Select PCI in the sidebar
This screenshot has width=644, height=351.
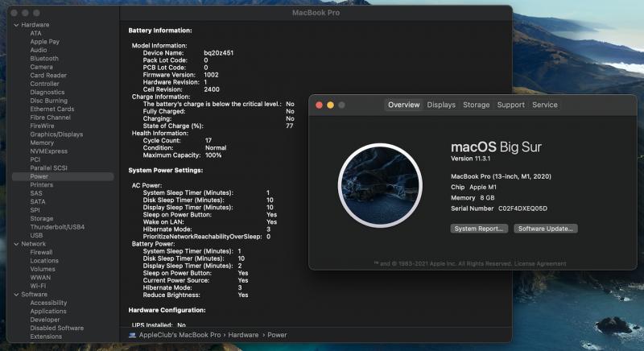point(35,159)
